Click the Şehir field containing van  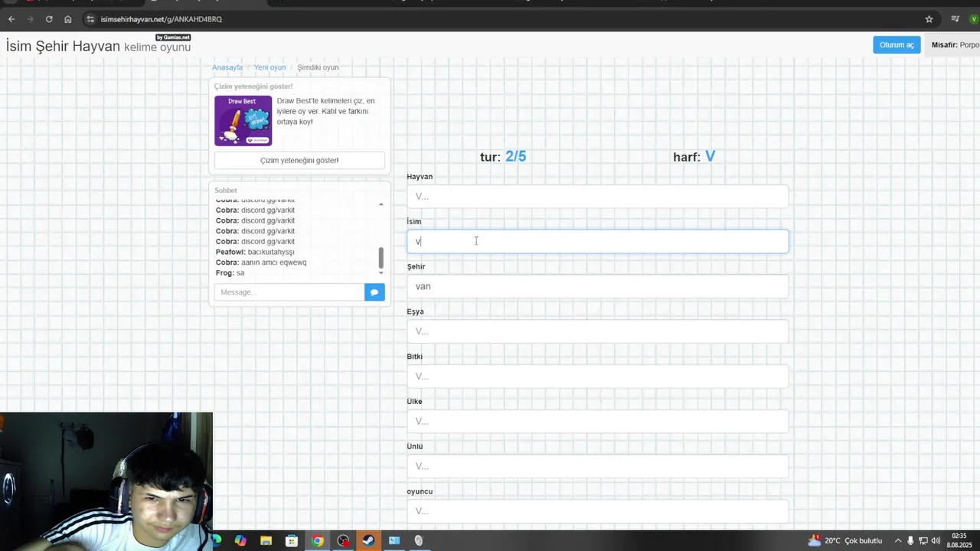coord(597,286)
